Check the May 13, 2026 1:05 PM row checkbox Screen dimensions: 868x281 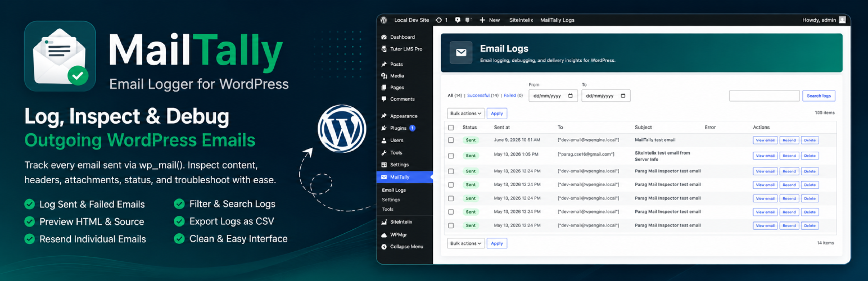pos(451,156)
